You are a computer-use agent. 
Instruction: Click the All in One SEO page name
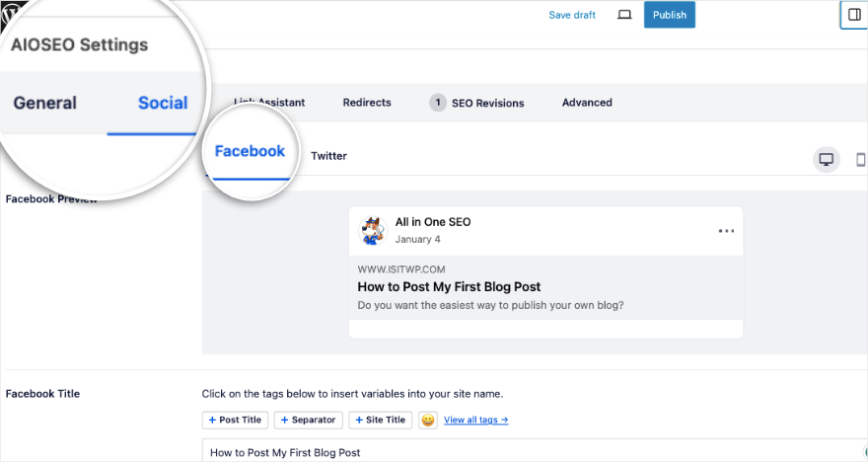click(x=433, y=222)
